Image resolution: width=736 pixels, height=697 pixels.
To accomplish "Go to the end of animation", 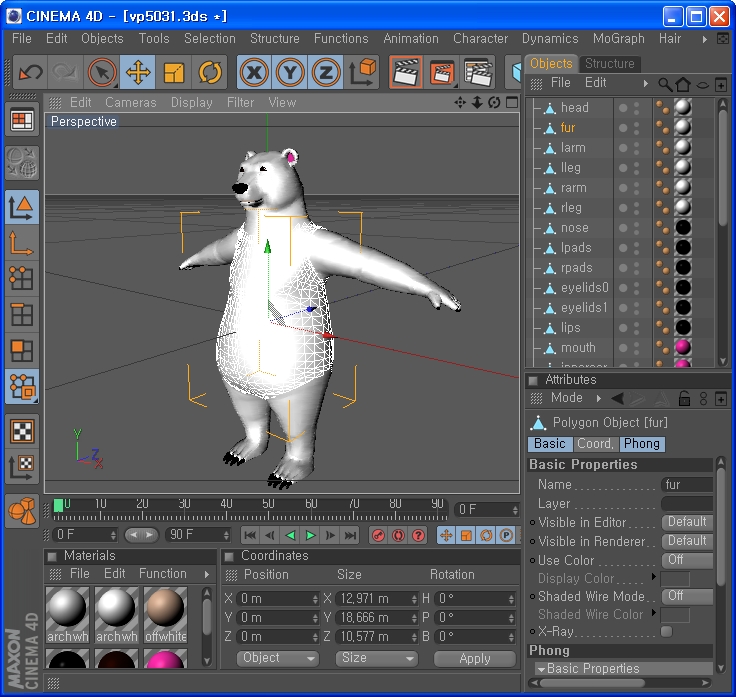I will click(350, 535).
